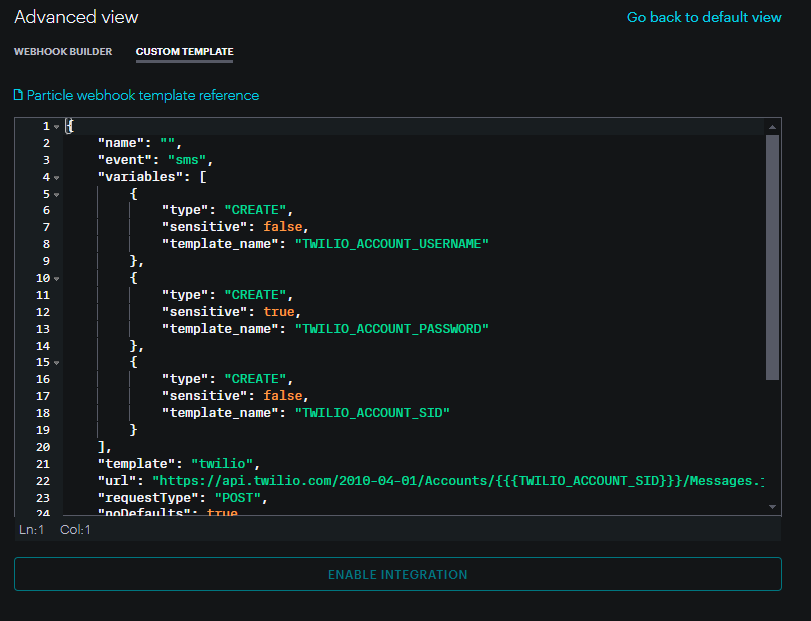Click "TWILIO_ACCOUNT_PASSWORD" template name value

click(392, 329)
